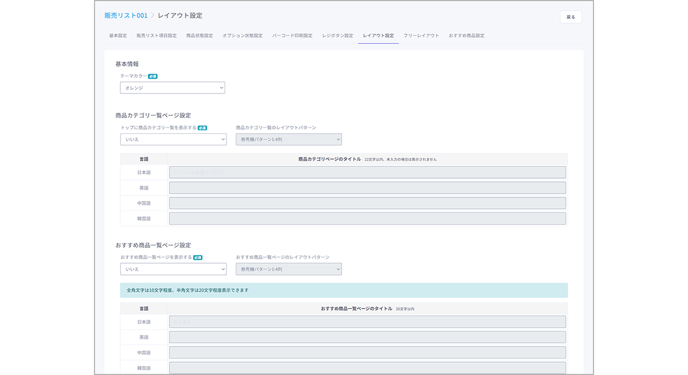Open 商品カテゴリ一覧のレイアウトパターン dropdown
The width and height of the screenshot is (688, 375).
coord(289,139)
